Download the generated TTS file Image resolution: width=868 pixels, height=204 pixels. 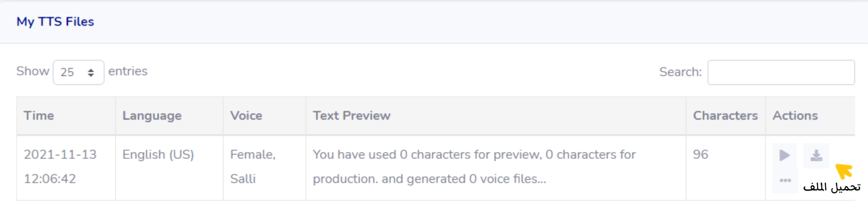[x=816, y=156]
